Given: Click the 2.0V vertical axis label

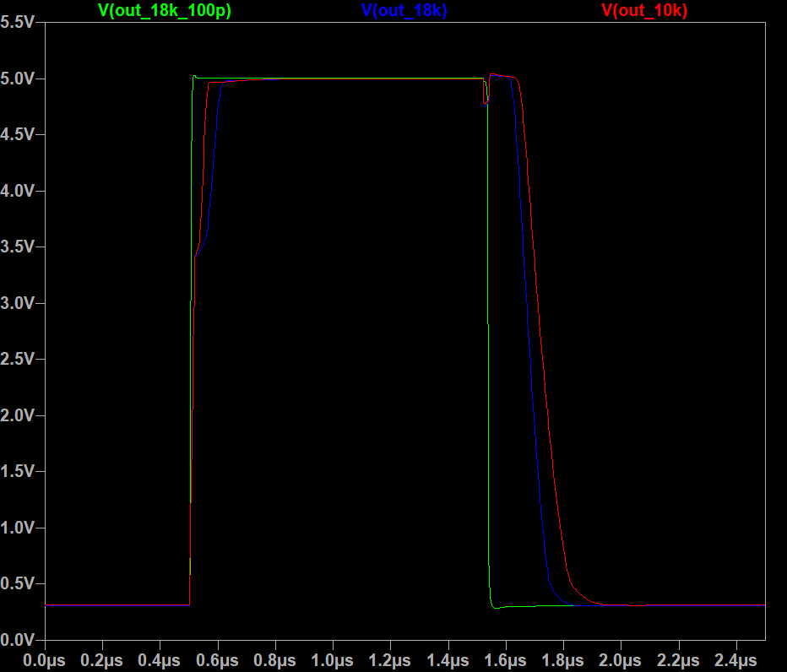Looking at the screenshot, I should click(18, 415).
